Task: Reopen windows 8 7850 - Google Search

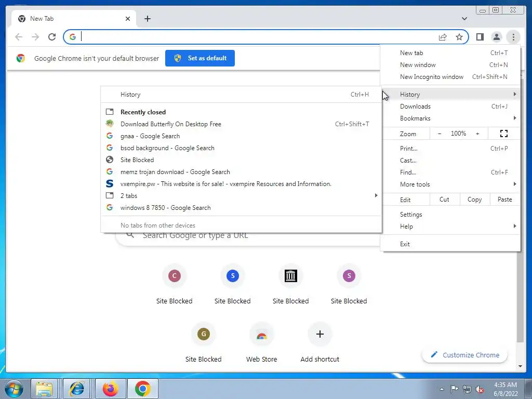Action: [x=241, y=208]
